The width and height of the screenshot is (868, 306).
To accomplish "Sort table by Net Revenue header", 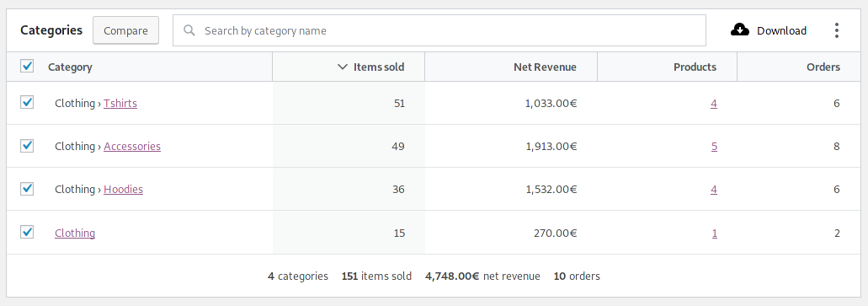I will pos(545,67).
